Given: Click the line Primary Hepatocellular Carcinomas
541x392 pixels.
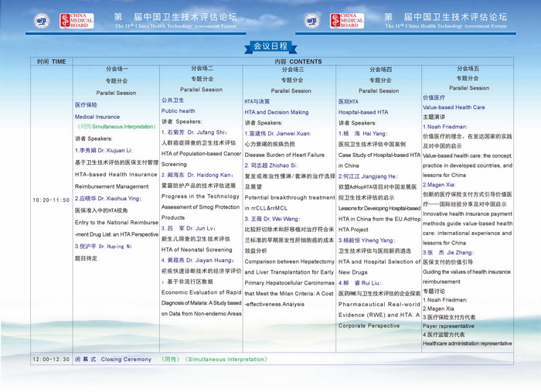Looking at the screenshot, I should (290, 283).
